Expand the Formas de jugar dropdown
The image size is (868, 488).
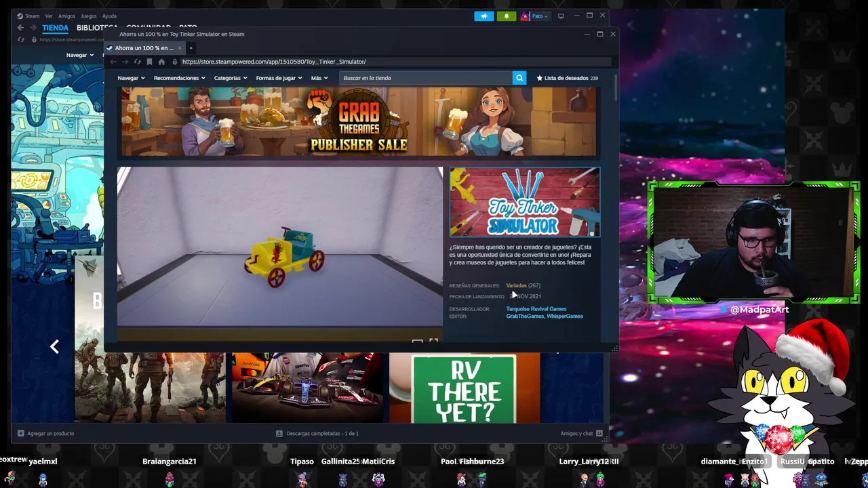point(279,78)
